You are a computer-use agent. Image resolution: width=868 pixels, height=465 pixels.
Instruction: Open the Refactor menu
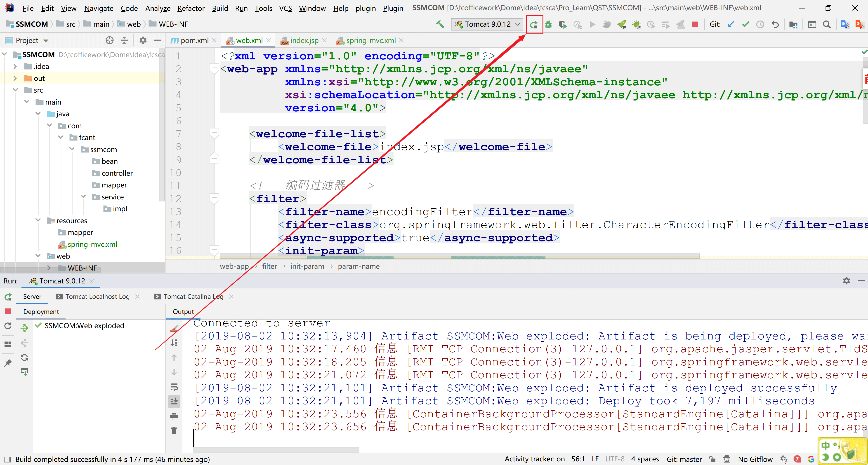[191, 8]
